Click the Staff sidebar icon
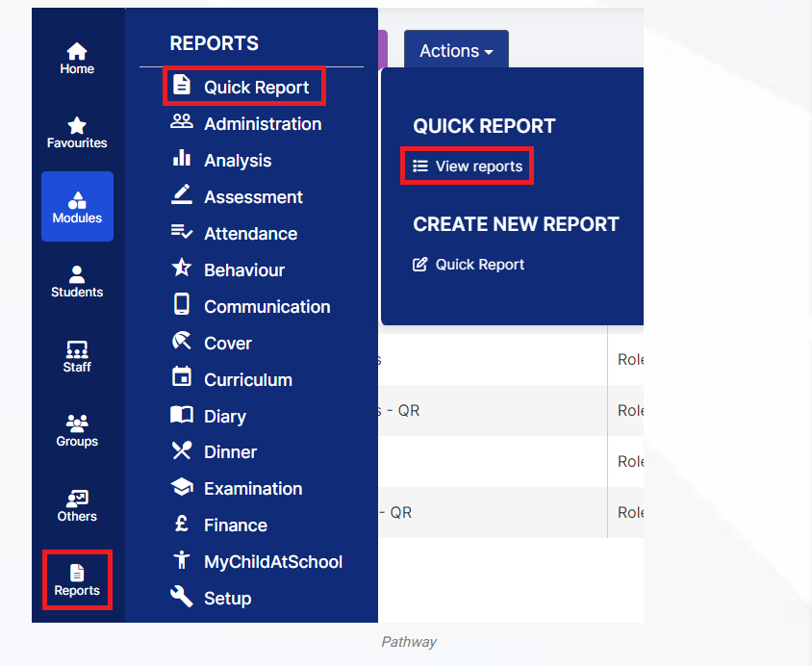This screenshot has height=666, width=812. (x=77, y=356)
